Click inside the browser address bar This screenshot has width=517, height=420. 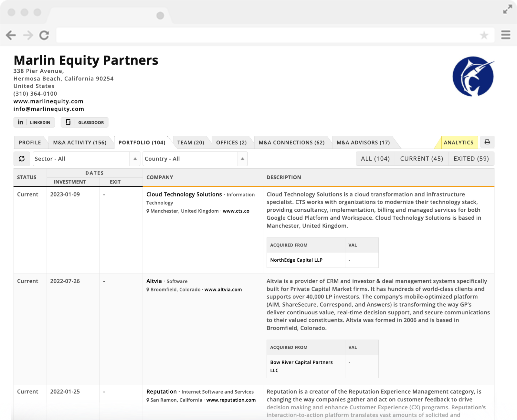(x=258, y=36)
